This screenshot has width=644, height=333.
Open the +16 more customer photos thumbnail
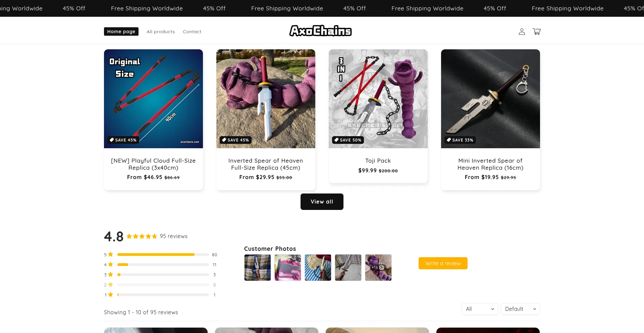coord(378,268)
